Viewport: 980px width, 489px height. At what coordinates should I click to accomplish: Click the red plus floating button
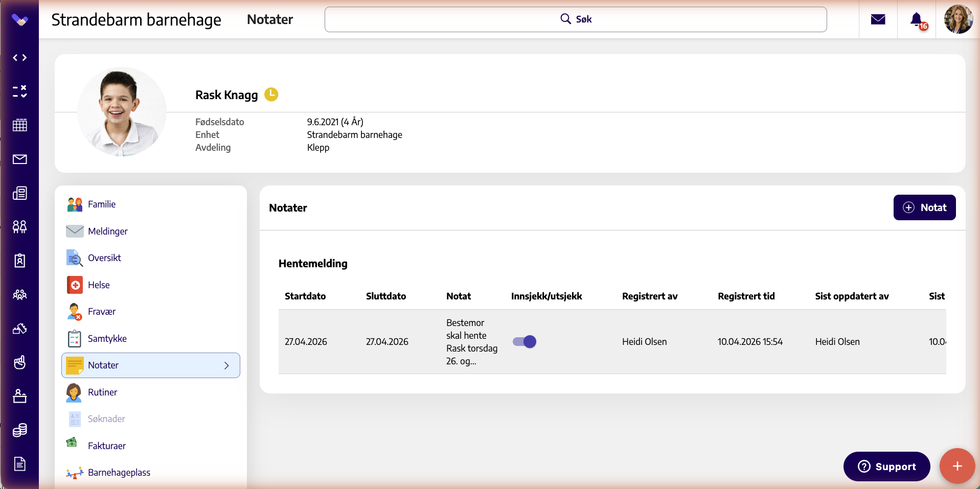tap(957, 466)
